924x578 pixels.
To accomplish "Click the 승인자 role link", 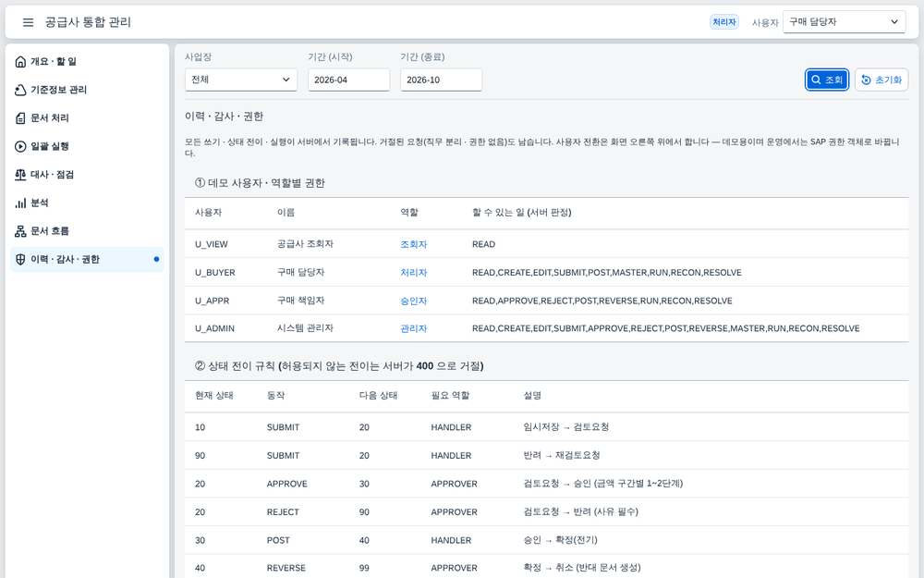I will 414,301.
